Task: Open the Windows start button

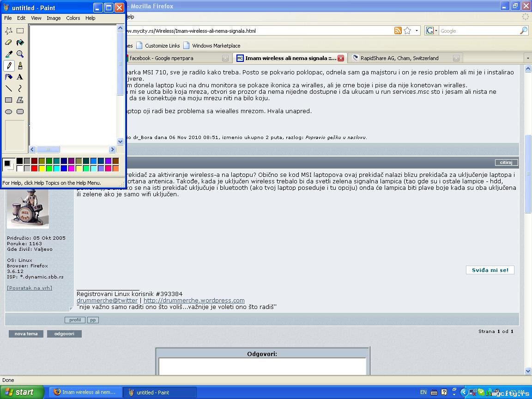Action: 22,392
